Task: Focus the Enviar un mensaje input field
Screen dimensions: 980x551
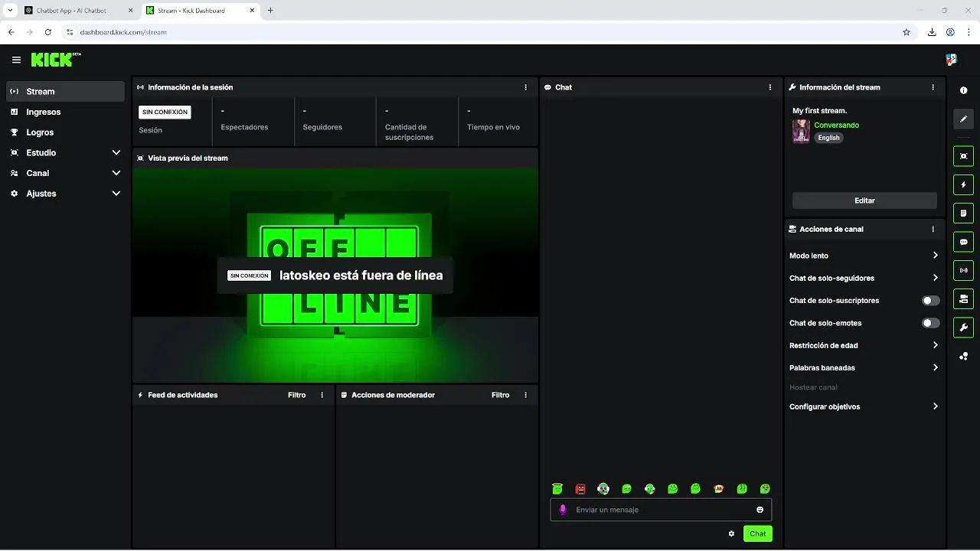Action: coord(661,510)
